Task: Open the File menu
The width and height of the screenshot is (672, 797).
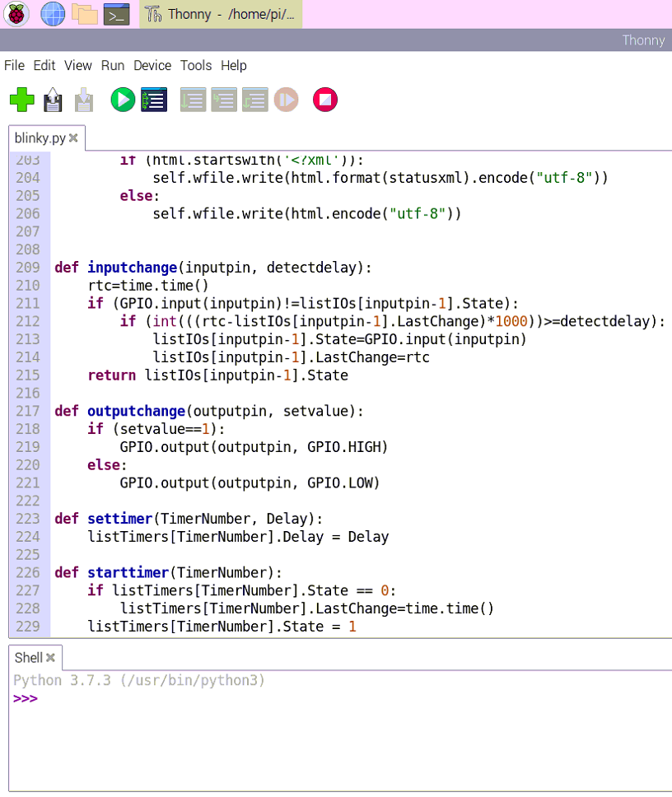Action: pos(13,66)
